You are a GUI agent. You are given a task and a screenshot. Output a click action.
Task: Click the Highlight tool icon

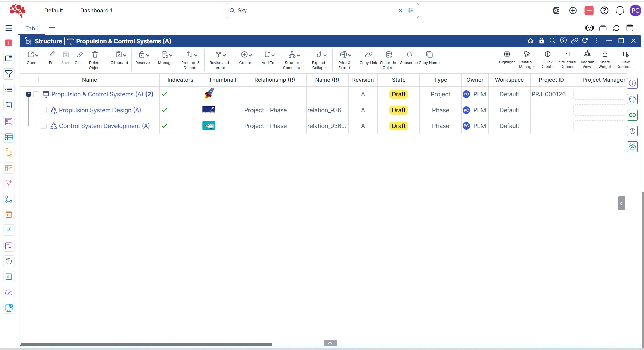click(x=507, y=54)
